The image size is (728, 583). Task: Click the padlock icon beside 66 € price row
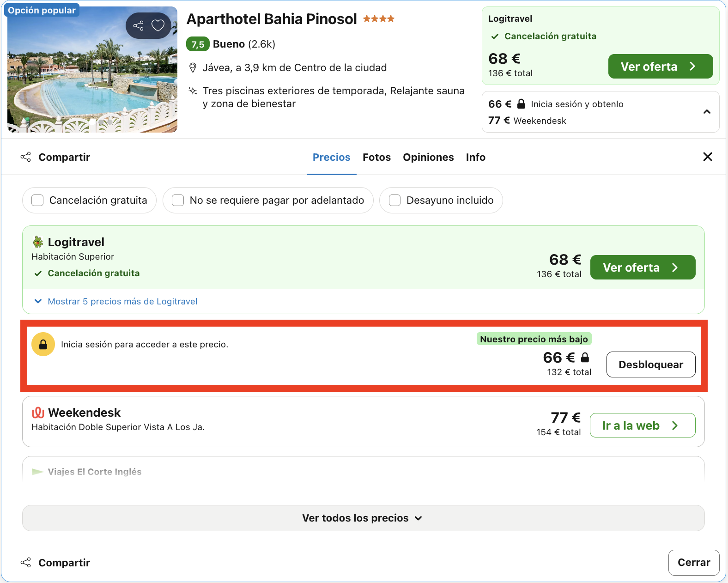[585, 357]
